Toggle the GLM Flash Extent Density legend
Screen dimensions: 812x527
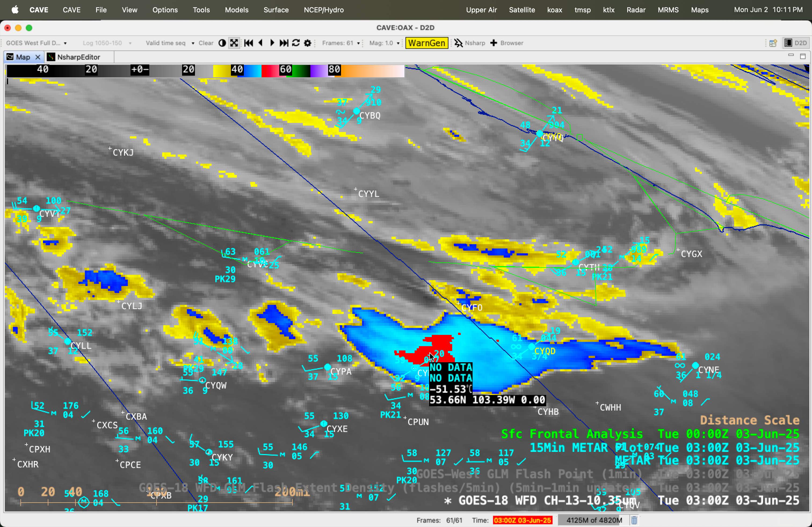tap(469, 488)
